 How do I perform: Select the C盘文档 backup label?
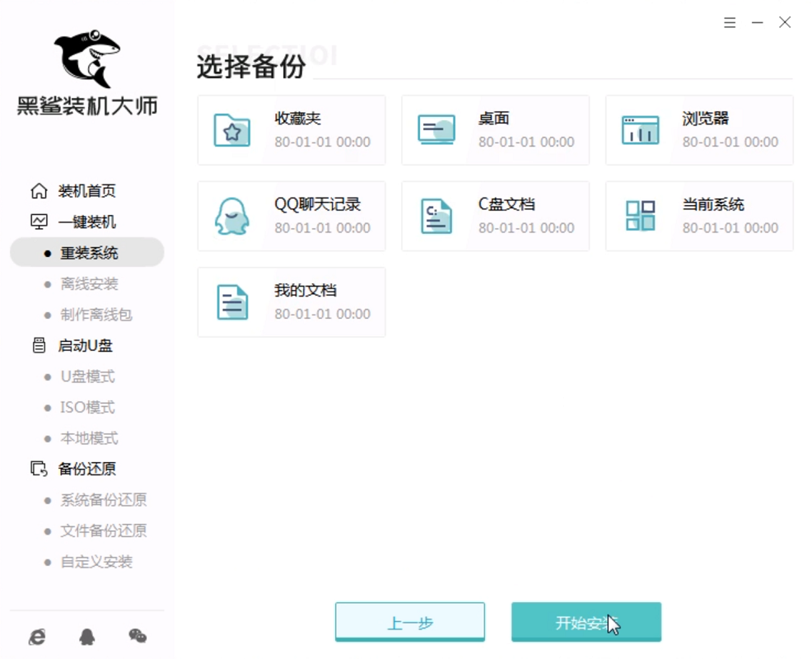tap(506, 204)
